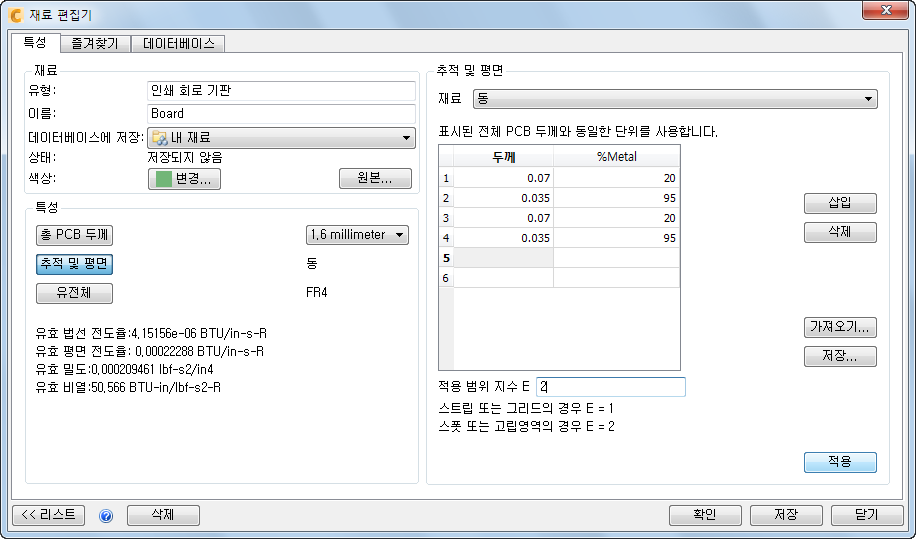Select row 2 %Metal cell 95
916x539 pixels.
[x=616, y=198]
